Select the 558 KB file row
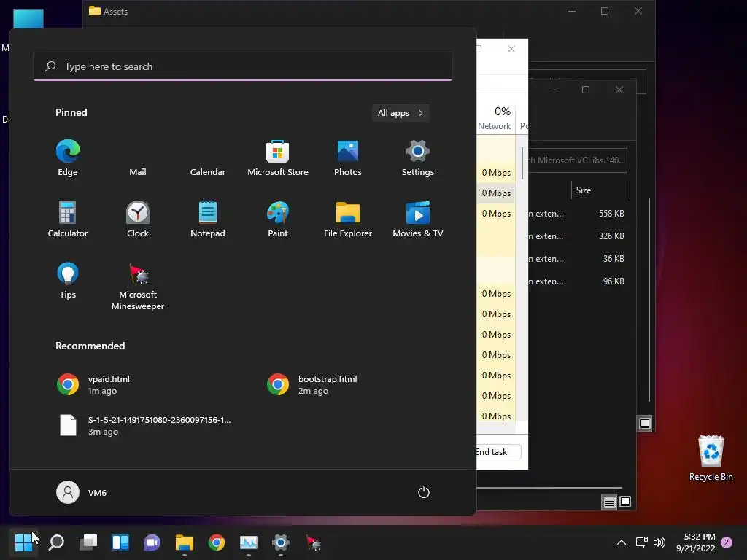747x560 pixels. click(x=578, y=214)
